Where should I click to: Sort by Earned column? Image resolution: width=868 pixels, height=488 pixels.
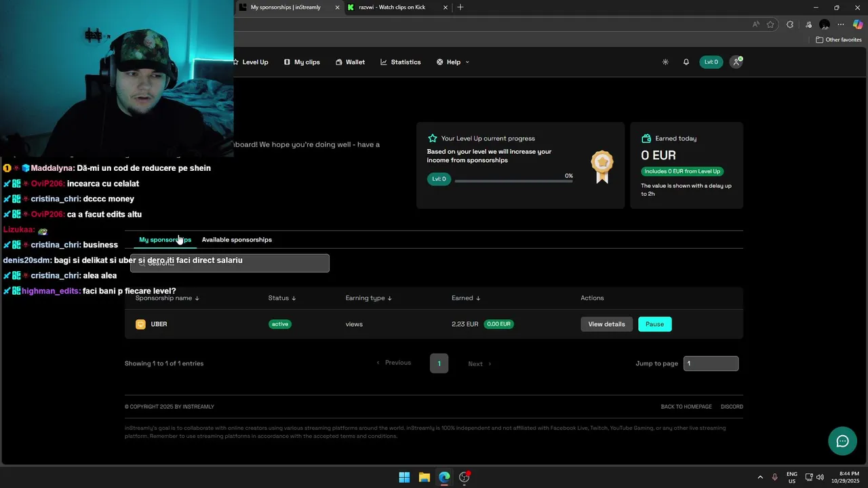[x=466, y=298]
